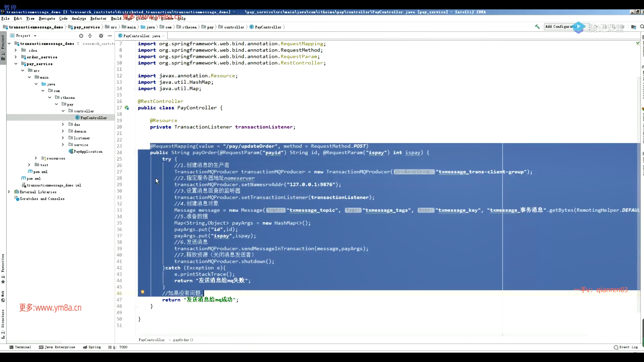Expand the order_service folder
644x362 pixels.
pos(16,57)
